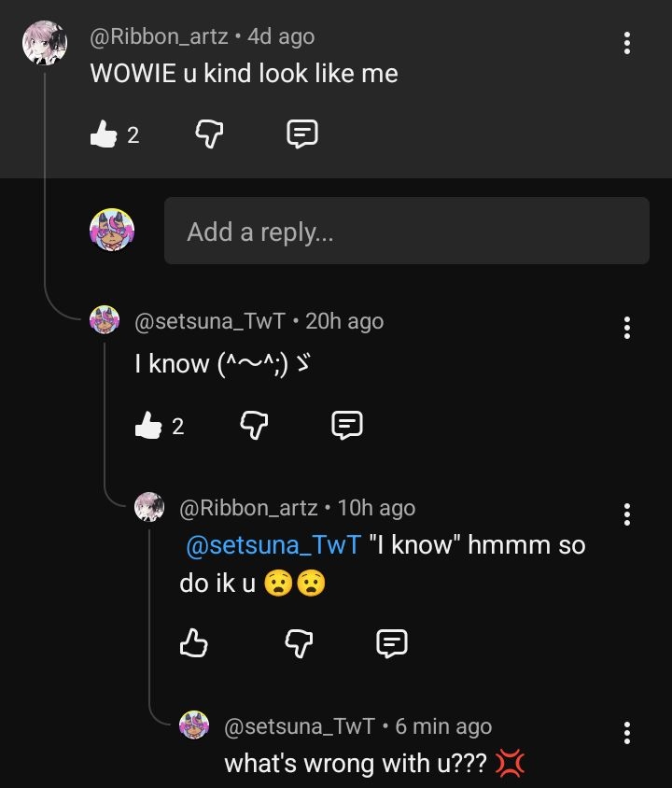Reply to the "hmmm so do ik u" comment
This screenshot has width=672, height=788.
[392, 642]
